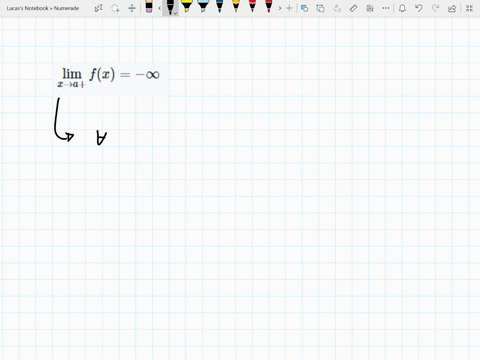The image size is (480, 360).
Task: Select the lasso select tool
Action: coord(115,8)
